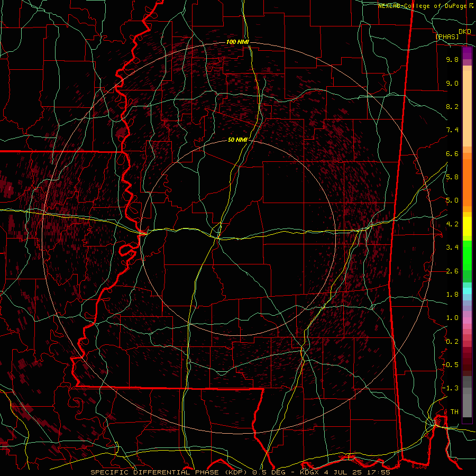Click the -1.3 legend value
Image resolution: width=476 pixels, height=476 pixels.
[x=451, y=388]
